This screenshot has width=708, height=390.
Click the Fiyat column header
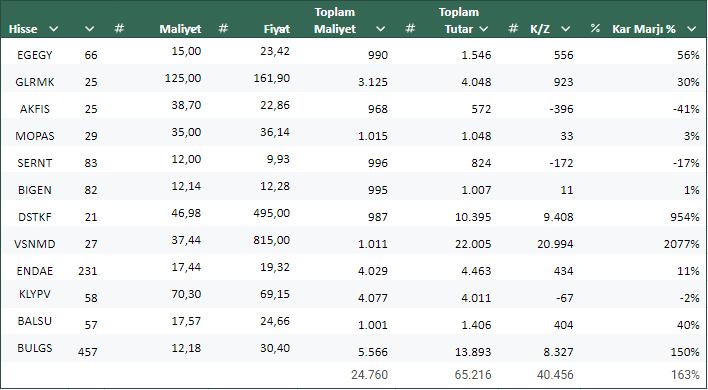click(x=277, y=29)
